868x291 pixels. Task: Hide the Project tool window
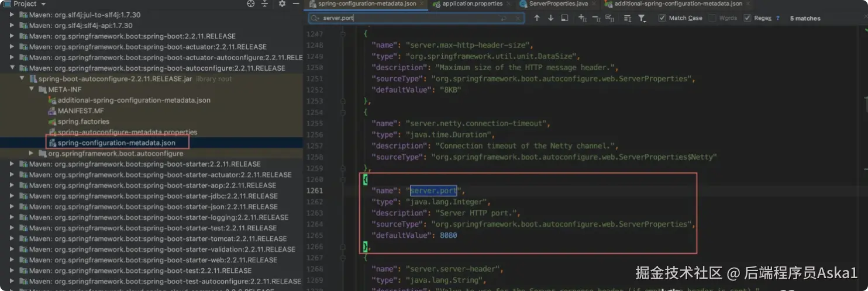(x=295, y=4)
